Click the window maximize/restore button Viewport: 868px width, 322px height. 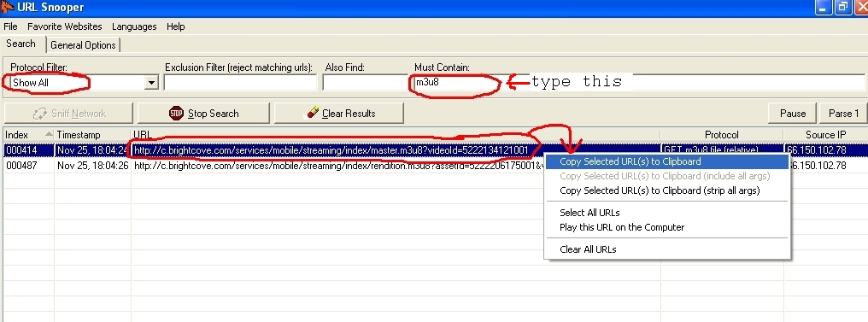842,7
